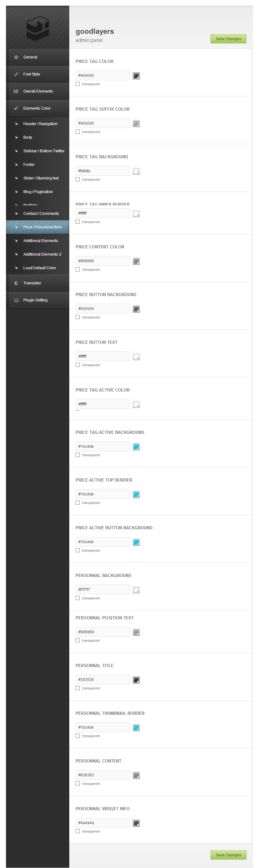Click the goodlayers logo icon

point(38,28)
